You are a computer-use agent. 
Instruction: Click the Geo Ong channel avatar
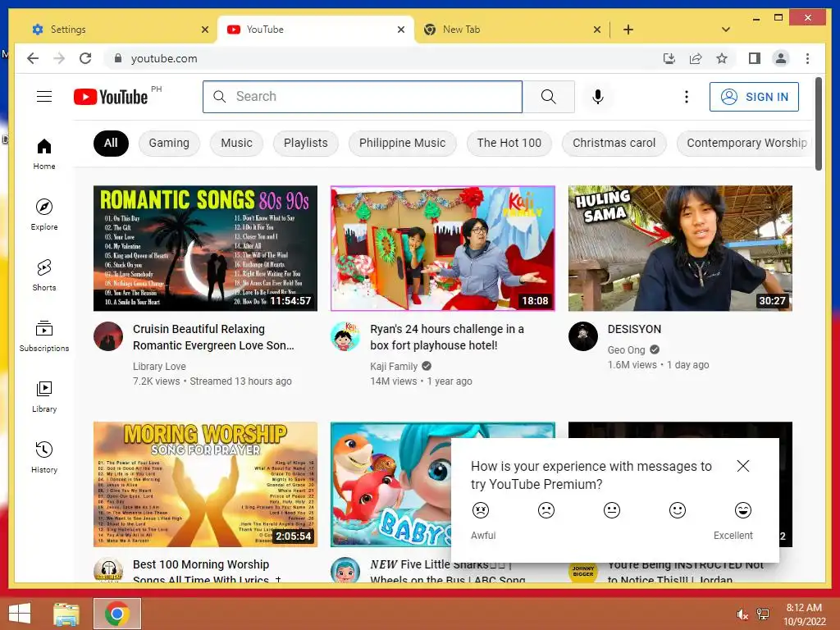(x=583, y=336)
